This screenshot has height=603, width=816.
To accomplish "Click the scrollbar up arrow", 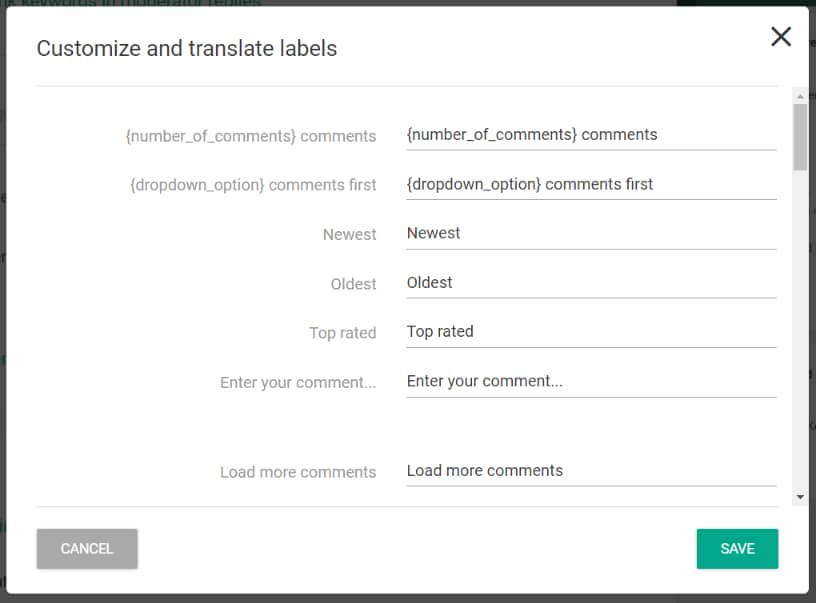I will click(x=800, y=96).
